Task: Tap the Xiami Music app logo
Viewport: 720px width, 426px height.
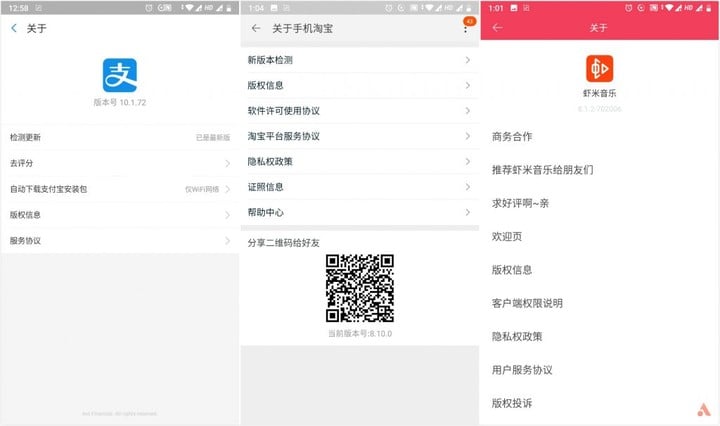Action: (x=599, y=68)
